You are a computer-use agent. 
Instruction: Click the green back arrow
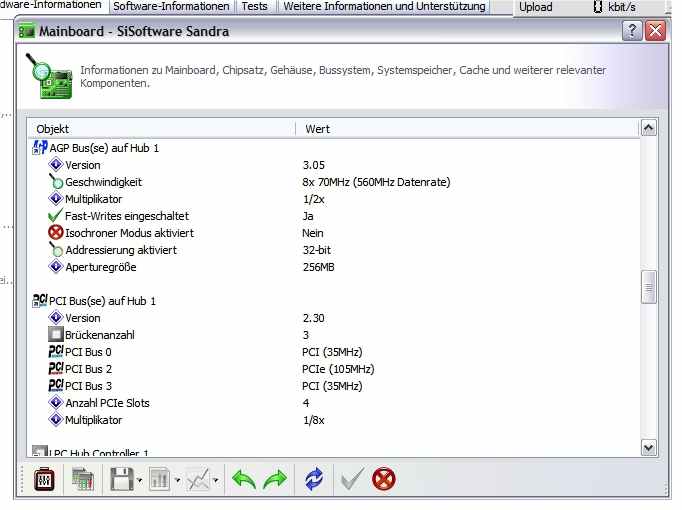244,480
